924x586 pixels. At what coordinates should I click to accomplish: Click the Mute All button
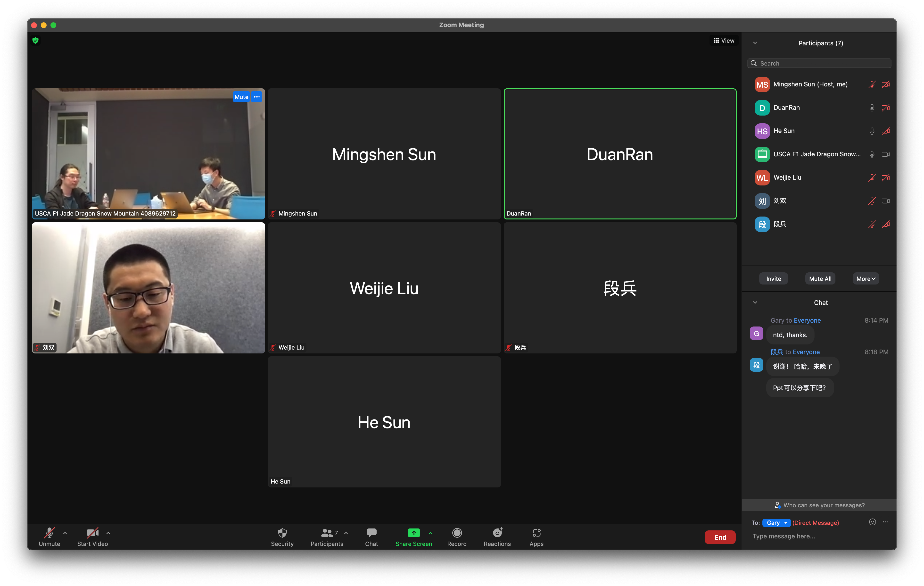(x=820, y=279)
